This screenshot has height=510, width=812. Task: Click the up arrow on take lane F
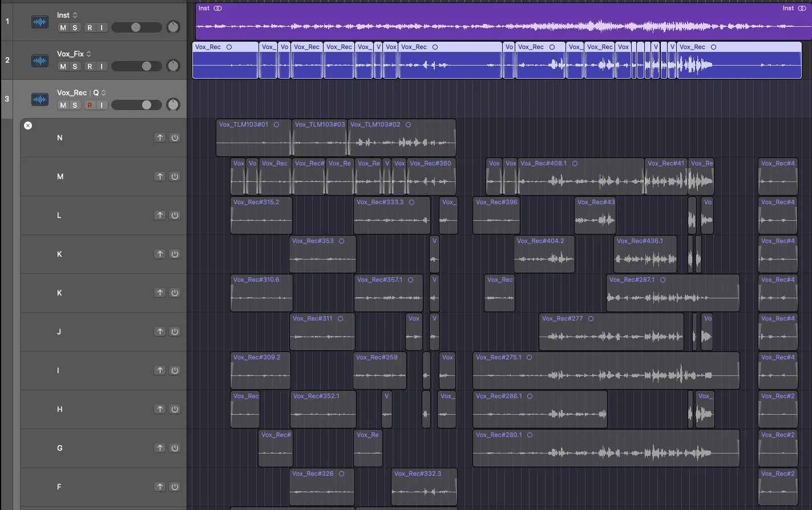(160, 487)
